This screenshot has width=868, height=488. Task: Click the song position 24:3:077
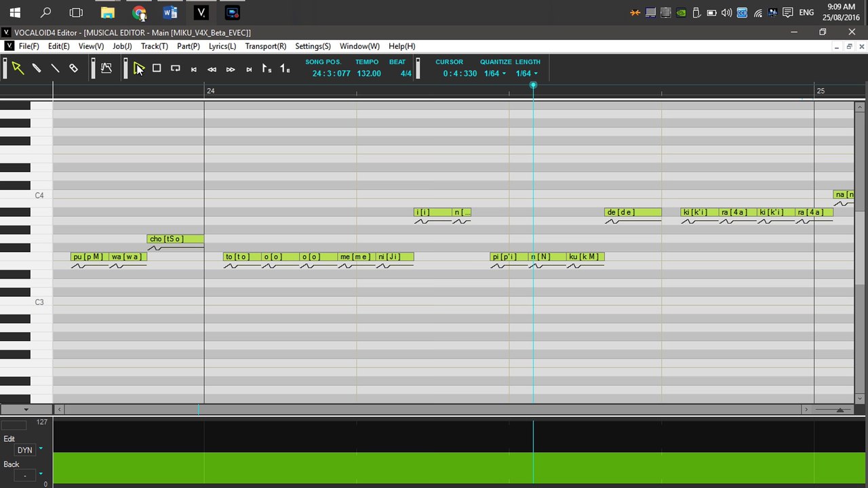(x=332, y=73)
